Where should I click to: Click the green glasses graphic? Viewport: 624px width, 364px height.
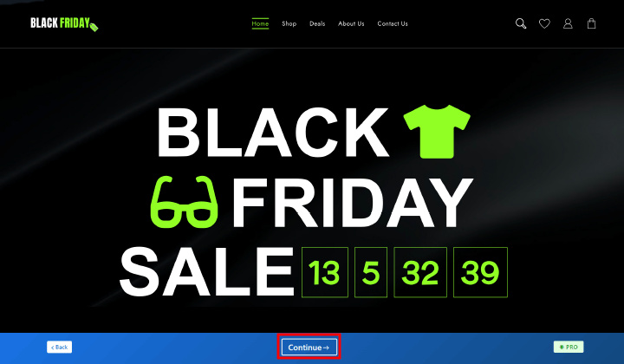185,202
